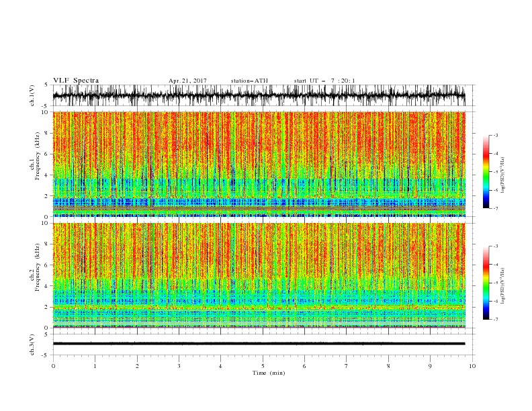Click the "ch.1(V)" waveform axis label
Image resolution: width=532 pixels, height=411 pixels.
32,95
